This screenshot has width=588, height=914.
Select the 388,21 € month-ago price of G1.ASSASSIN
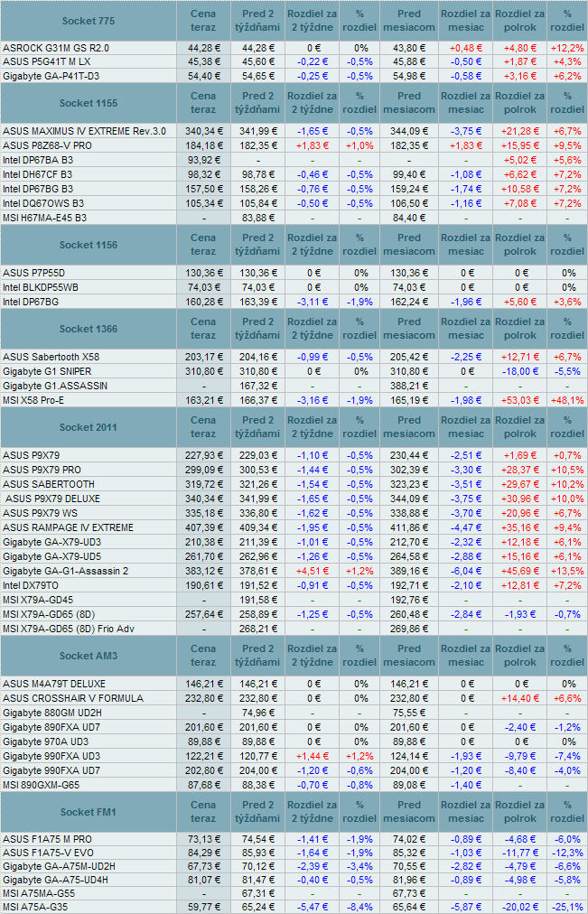click(x=409, y=386)
